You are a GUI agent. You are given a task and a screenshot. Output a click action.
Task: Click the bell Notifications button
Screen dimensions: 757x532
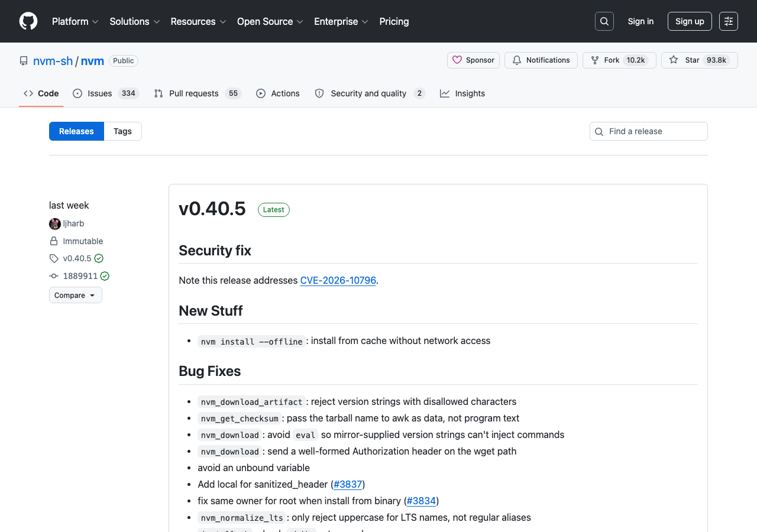541,60
